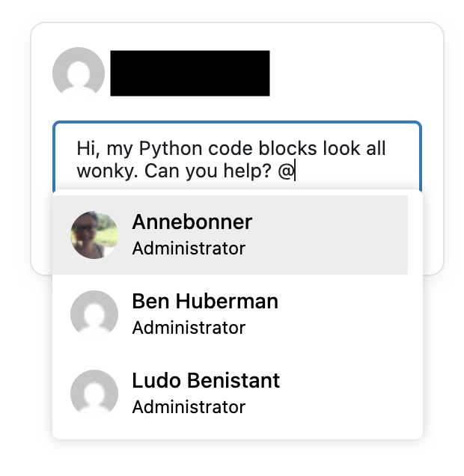Select Ludo Benistant's placeholder avatar
This screenshot has width=464, height=476.
(94, 392)
